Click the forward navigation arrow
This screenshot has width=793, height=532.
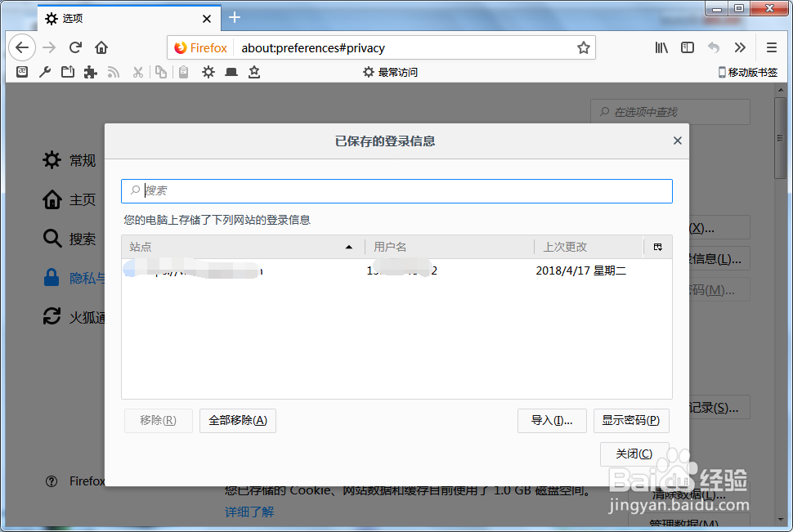pos(49,47)
